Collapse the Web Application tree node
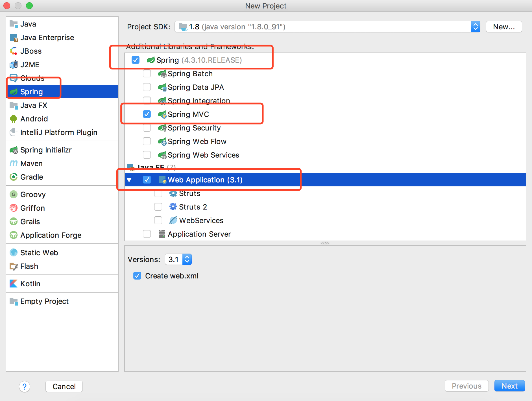 [129, 180]
